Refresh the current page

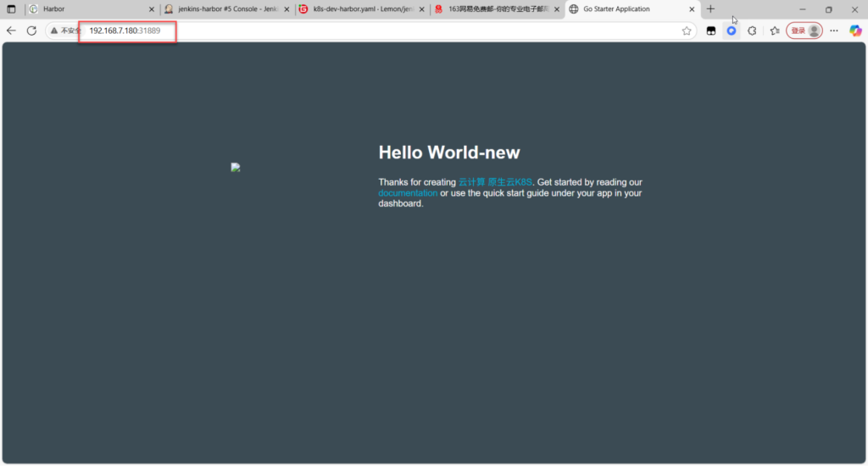point(31,31)
